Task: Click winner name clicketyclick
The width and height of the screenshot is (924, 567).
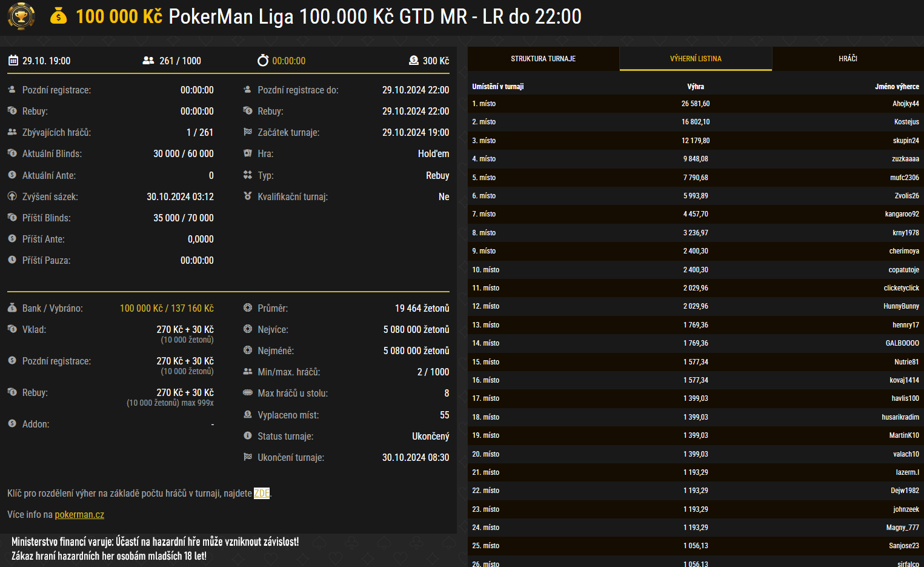Action: [901, 288]
